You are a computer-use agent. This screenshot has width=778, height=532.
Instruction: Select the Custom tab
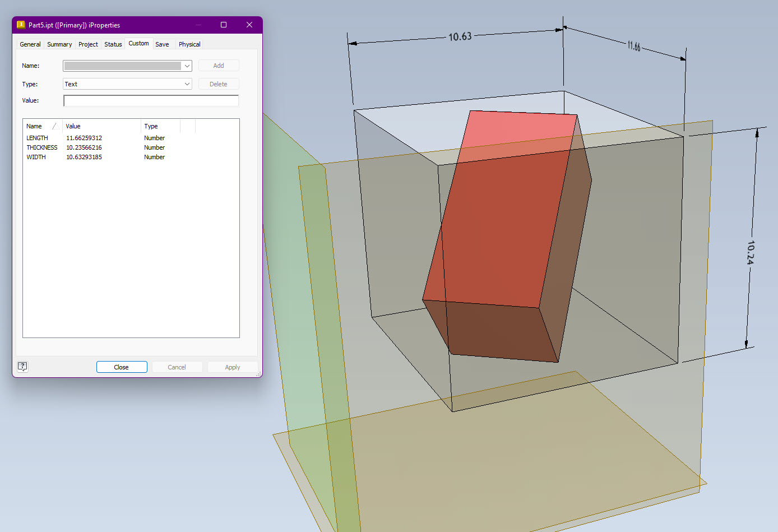138,43
